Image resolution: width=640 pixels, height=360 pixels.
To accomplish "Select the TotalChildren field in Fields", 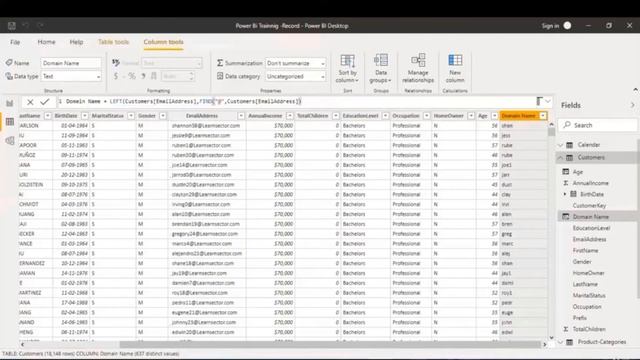I will pyautogui.click(x=589, y=329).
